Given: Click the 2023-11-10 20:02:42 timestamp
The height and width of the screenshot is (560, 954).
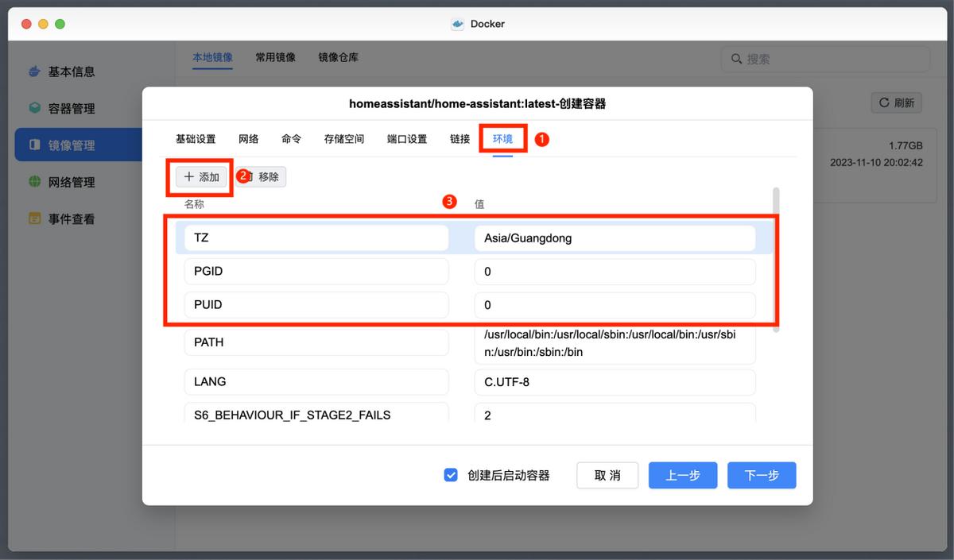Looking at the screenshot, I should pos(876,162).
